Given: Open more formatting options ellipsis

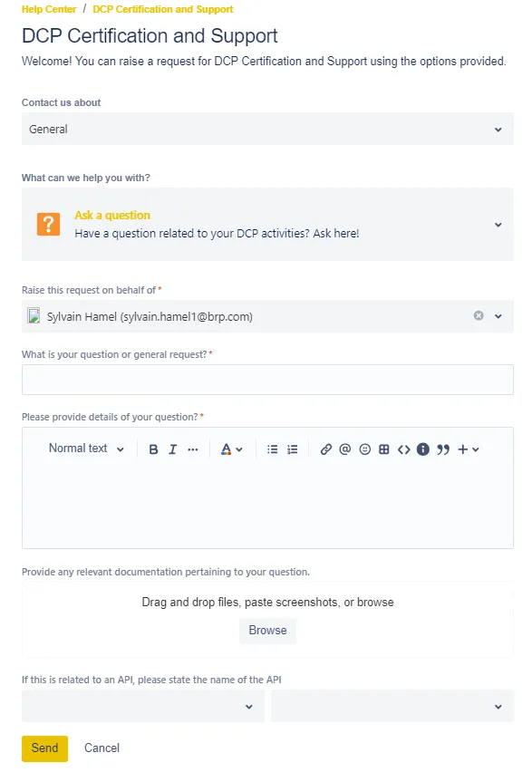Looking at the screenshot, I should point(193,449).
